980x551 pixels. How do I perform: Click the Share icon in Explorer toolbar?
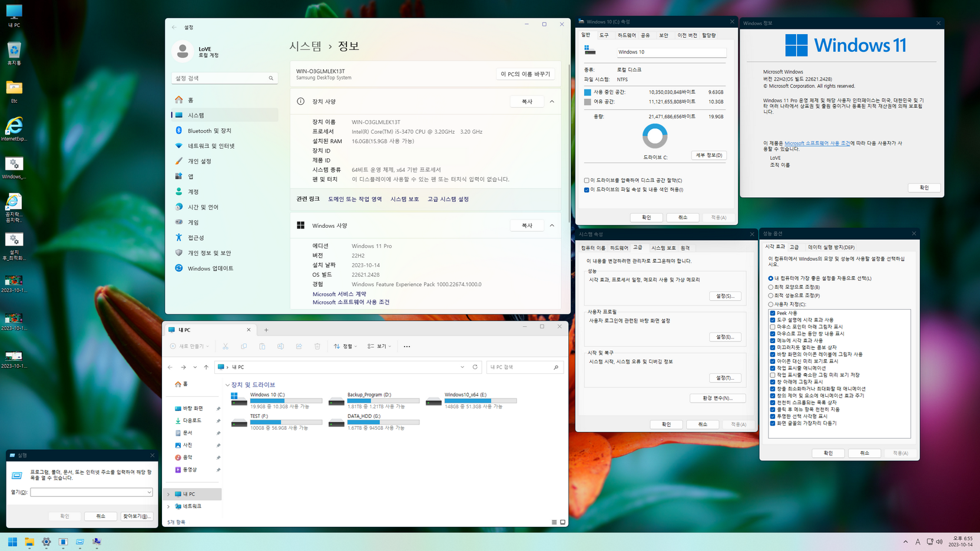coord(299,346)
